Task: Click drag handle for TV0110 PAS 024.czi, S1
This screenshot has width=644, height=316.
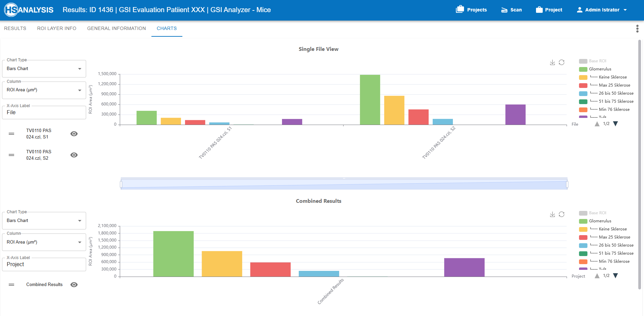Action: click(x=11, y=134)
